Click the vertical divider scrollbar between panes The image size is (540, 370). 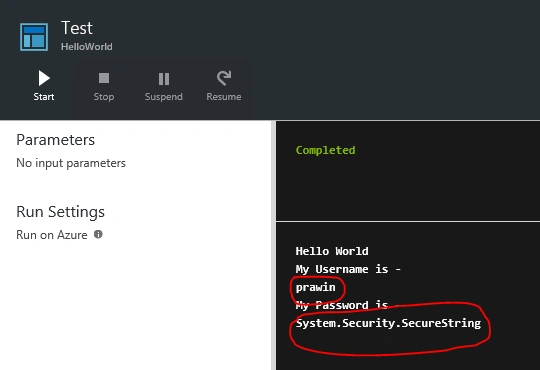pyautogui.click(x=273, y=245)
